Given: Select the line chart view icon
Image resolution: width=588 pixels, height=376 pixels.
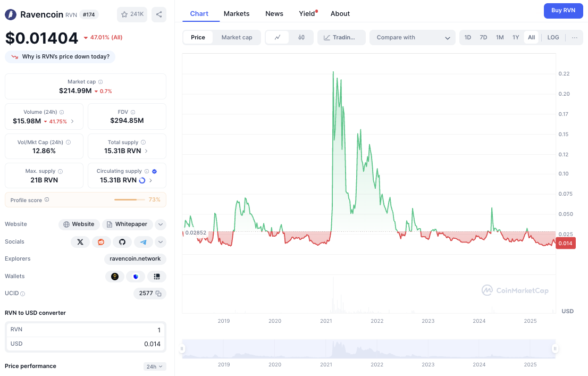Looking at the screenshot, I should pyautogui.click(x=278, y=37).
